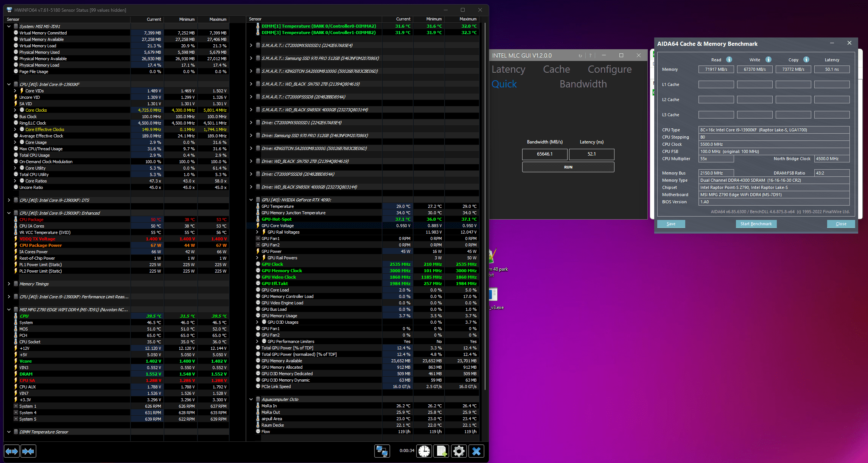Image resolution: width=868 pixels, height=463 pixels.
Task: Click the Latency 52.1 field in Intel MLC
Action: point(591,154)
